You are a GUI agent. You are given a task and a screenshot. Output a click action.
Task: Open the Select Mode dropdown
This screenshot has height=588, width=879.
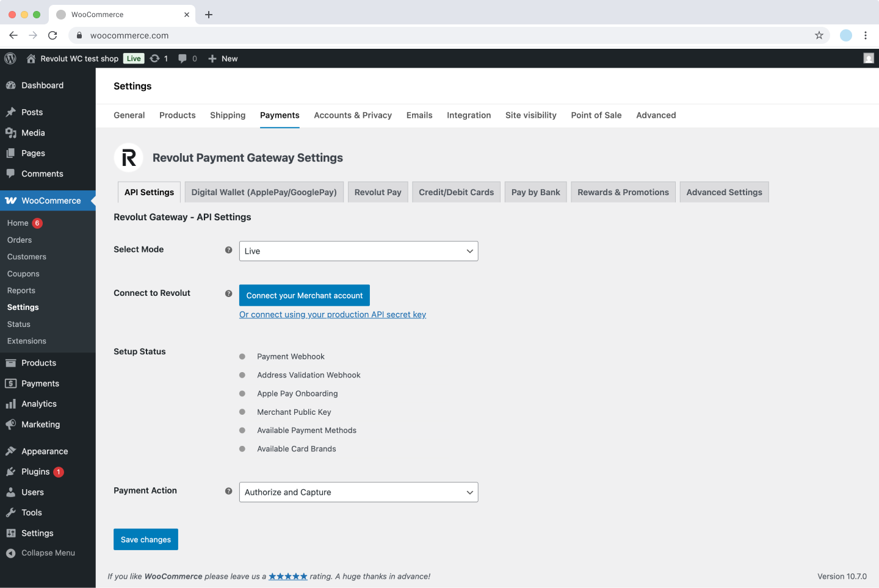click(358, 251)
